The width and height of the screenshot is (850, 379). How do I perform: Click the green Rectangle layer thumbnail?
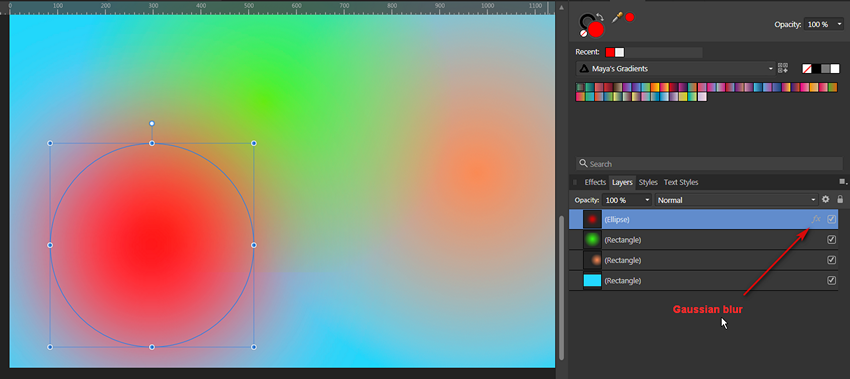coord(593,239)
